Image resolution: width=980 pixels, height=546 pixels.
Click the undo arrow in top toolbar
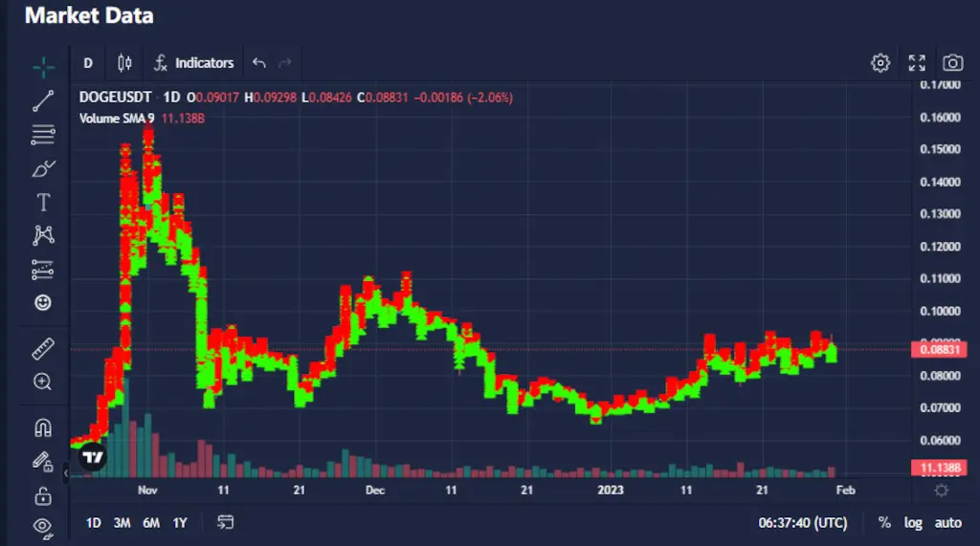[258, 63]
